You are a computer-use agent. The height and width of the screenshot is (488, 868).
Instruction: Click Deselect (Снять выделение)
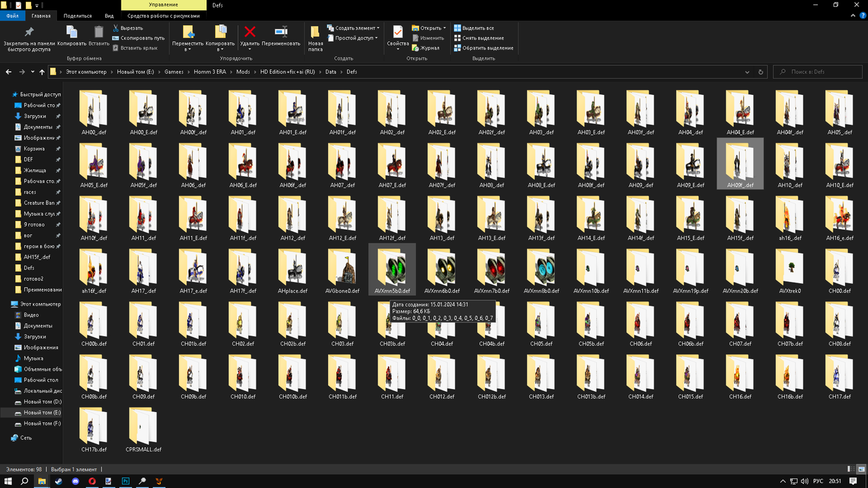478,38
